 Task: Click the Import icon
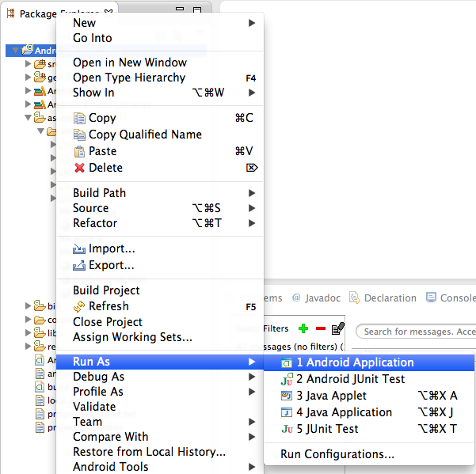point(79,249)
